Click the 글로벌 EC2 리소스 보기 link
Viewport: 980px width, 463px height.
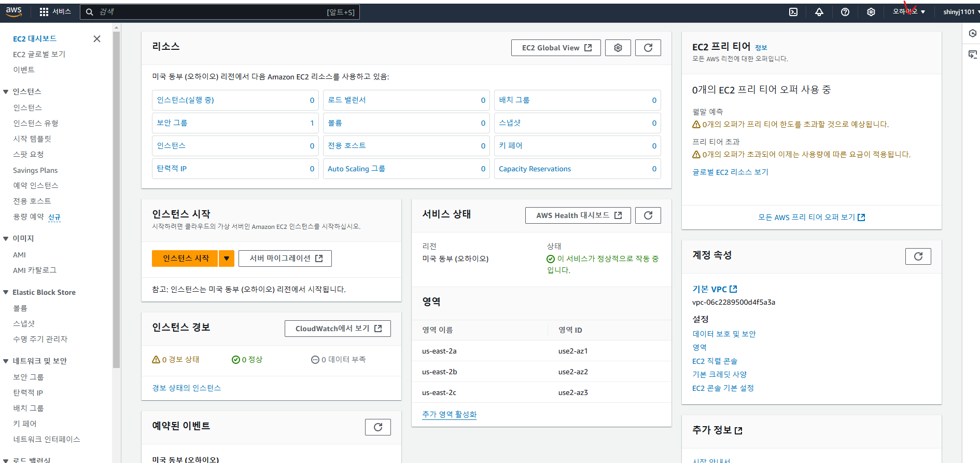coord(730,172)
